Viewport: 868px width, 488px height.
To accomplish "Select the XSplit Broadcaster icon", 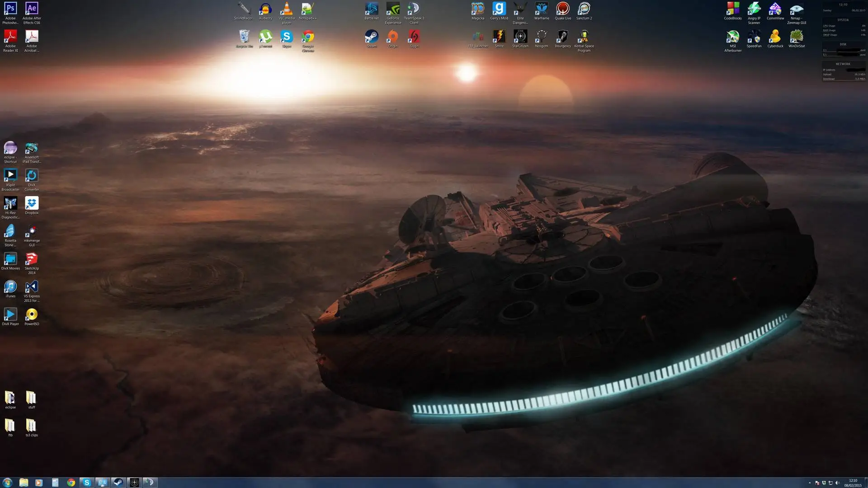I will (x=10, y=180).
